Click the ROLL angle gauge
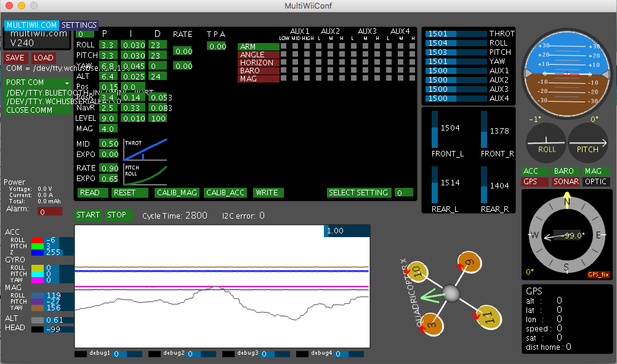 [546, 142]
